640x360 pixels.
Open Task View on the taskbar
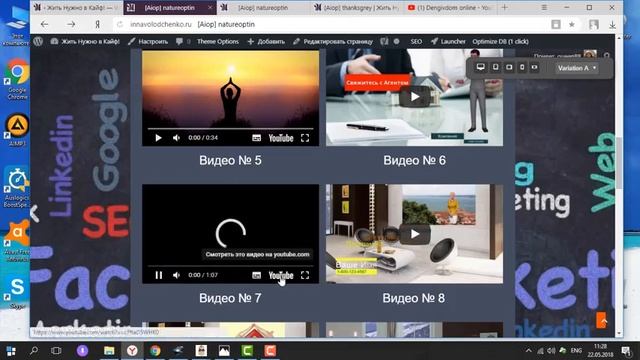pyautogui.click(x=56, y=351)
